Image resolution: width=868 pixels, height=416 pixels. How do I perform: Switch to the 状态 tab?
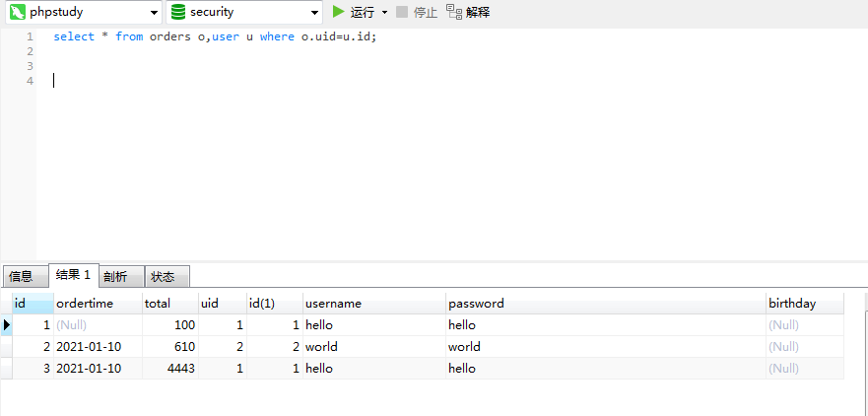[x=167, y=276]
